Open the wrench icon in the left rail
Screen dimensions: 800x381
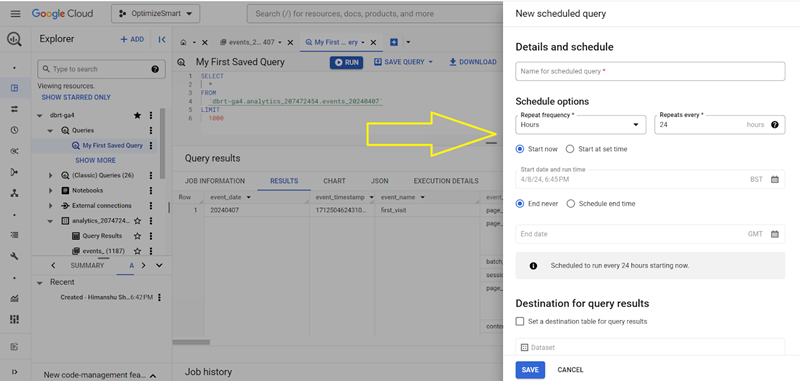tap(14, 256)
